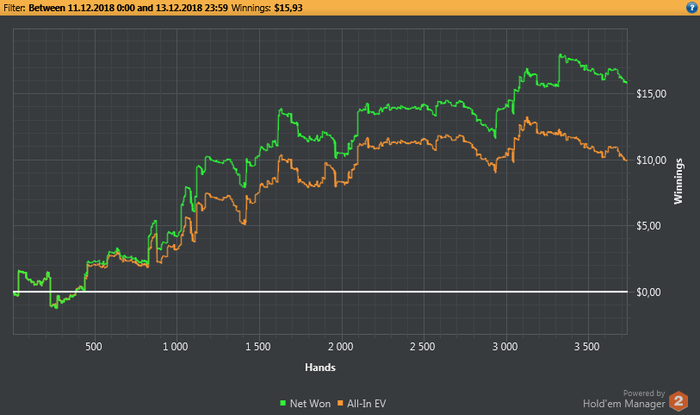Image resolution: width=700 pixels, height=415 pixels.
Task: Click the $5,00 y-axis label
Action: click(649, 226)
